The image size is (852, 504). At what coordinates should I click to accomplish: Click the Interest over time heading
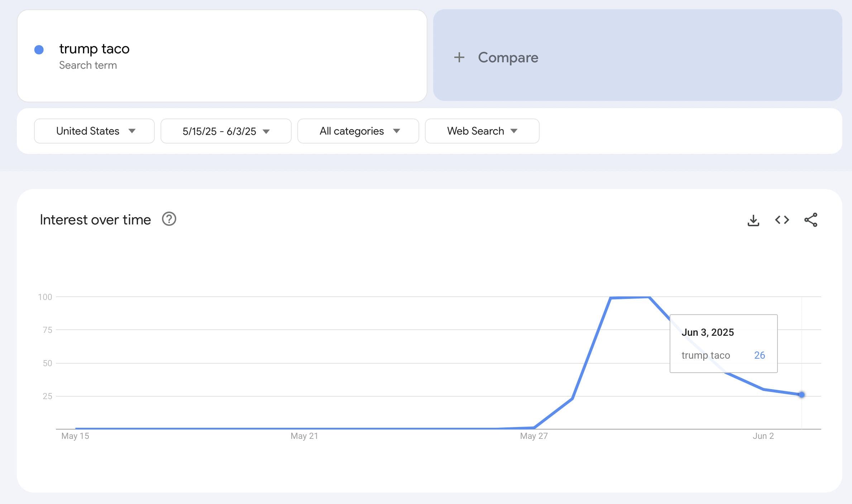pos(95,220)
